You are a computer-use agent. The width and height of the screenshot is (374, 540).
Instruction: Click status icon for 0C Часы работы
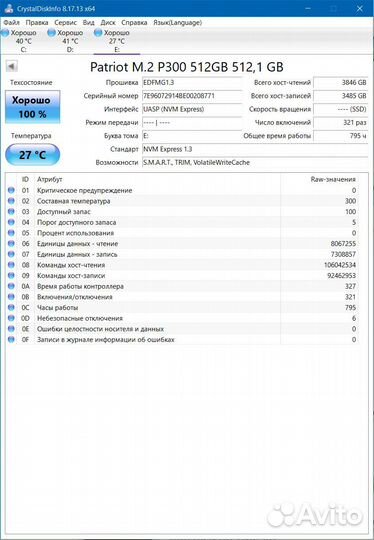tap(11, 308)
